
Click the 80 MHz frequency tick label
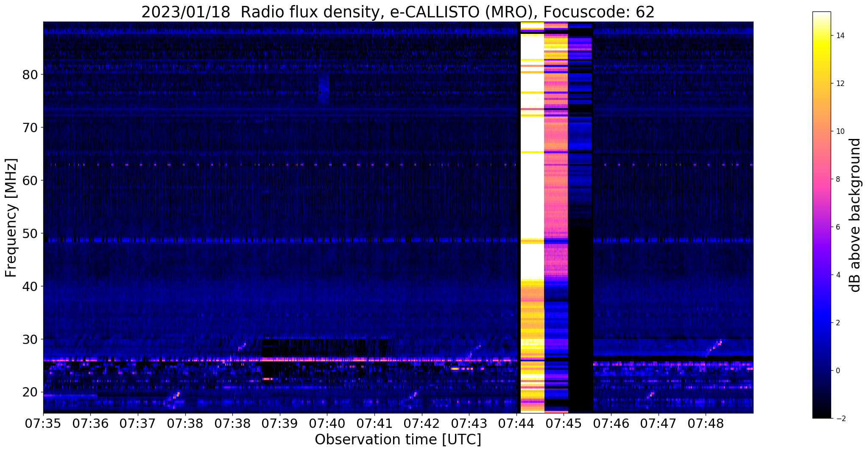[x=30, y=75]
